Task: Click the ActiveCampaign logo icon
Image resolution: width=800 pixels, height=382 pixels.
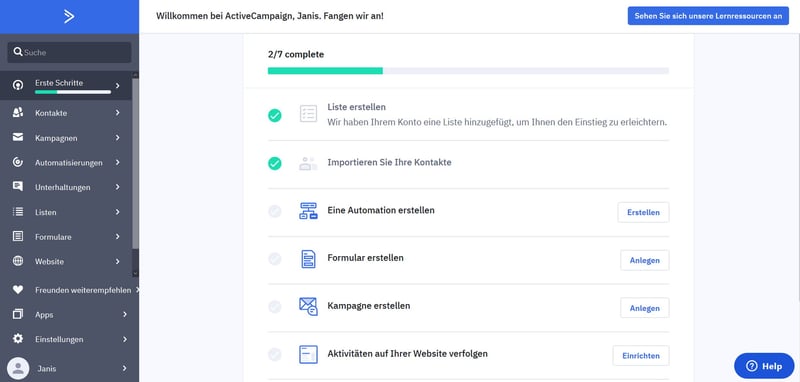Action: tap(69, 17)
